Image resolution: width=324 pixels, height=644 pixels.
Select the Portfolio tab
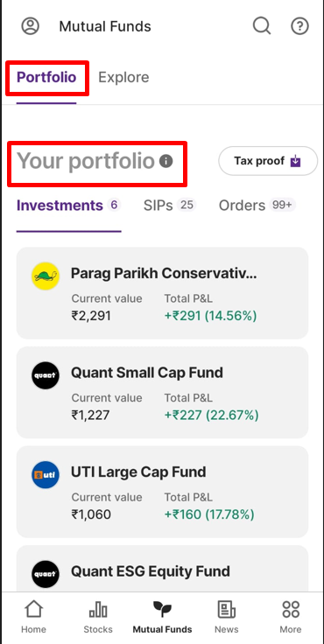(x=46, y=77)
